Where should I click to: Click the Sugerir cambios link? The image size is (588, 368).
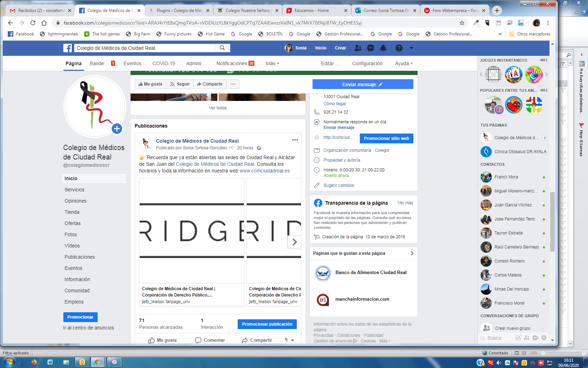pos(338,185)
